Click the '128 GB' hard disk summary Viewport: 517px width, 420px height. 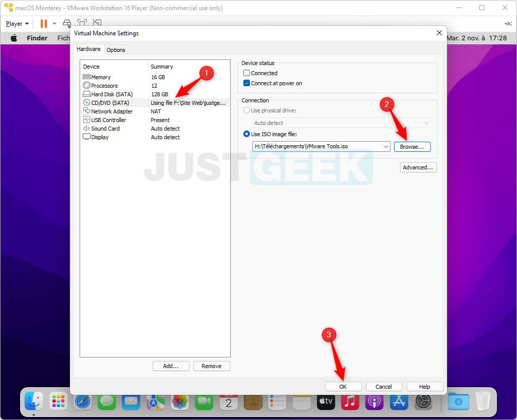coord(160,94)
